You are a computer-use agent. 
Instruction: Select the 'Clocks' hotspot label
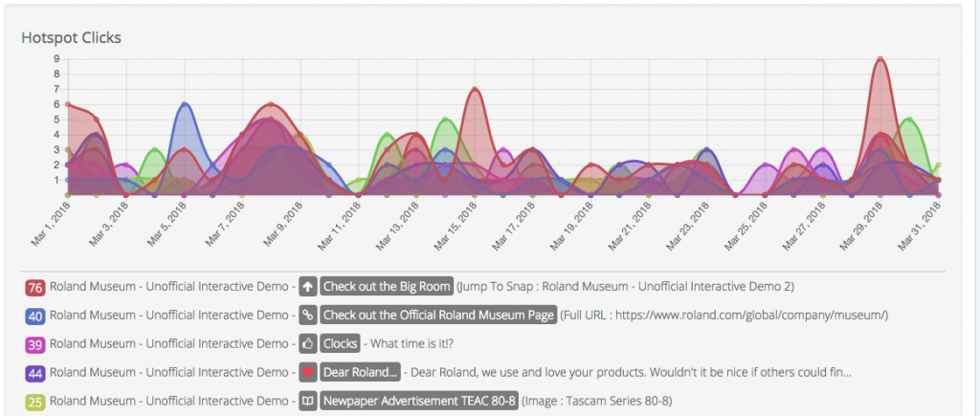tap(340, 343)
